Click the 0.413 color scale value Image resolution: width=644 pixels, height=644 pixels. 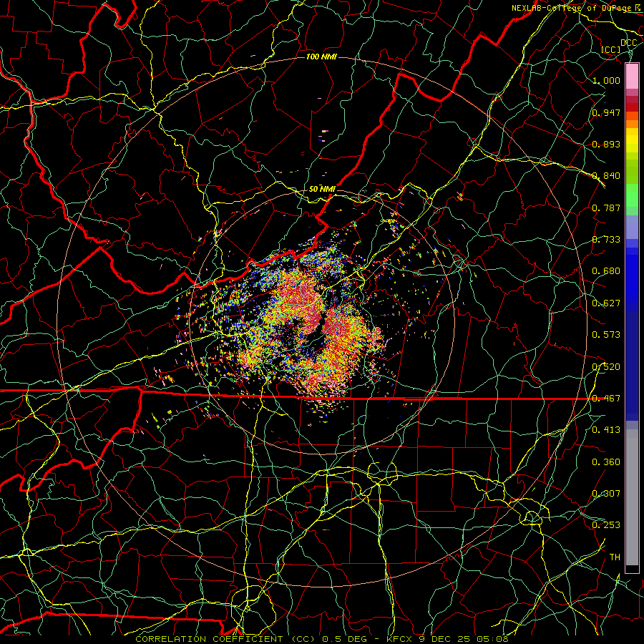pyautogui.click(x=606, y=430)
